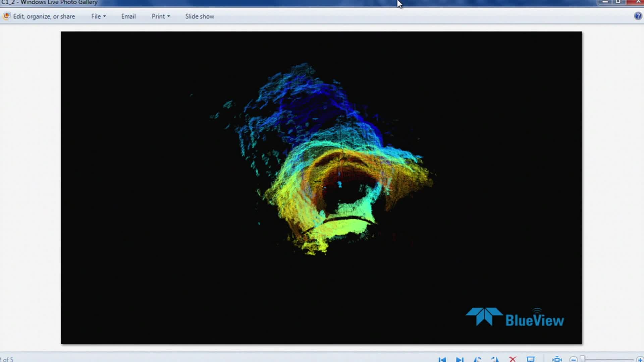Screen dimensions: 644x362
Task: Go to the previous photo
Action: (x=442, y=359)
